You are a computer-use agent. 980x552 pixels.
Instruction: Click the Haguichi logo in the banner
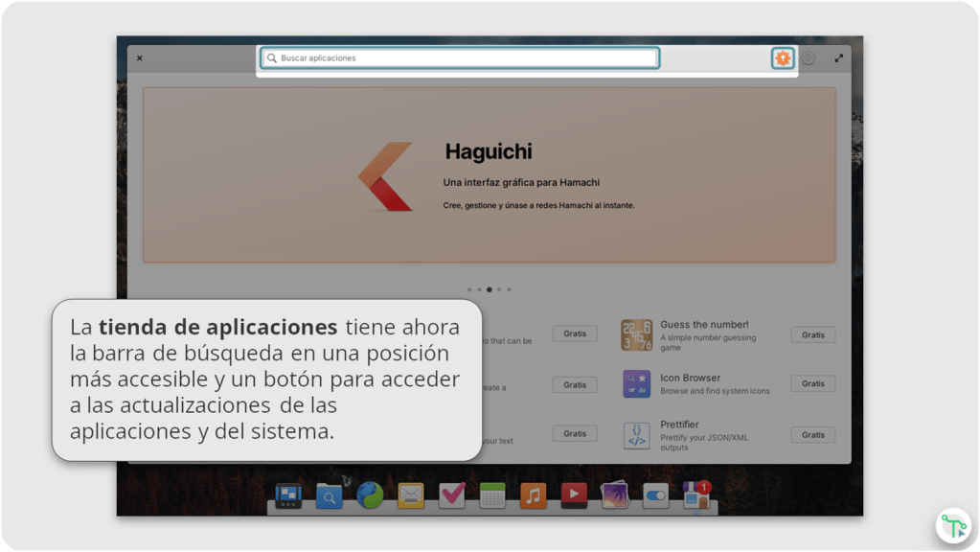coord(385,176)
